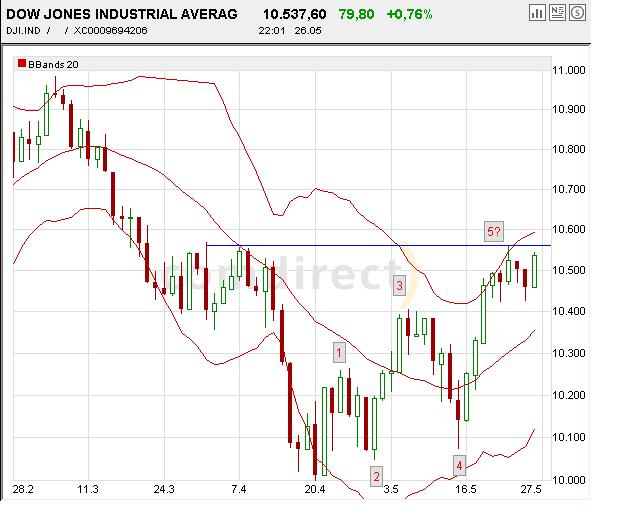Click the Dow Jones Industrial Average title

point(122,14)
